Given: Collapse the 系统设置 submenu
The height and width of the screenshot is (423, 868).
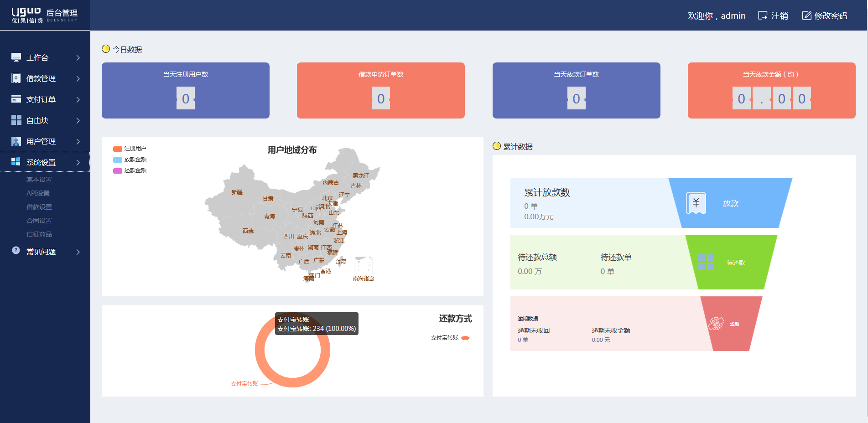Looking at the screenshot, I should [78, 162].
